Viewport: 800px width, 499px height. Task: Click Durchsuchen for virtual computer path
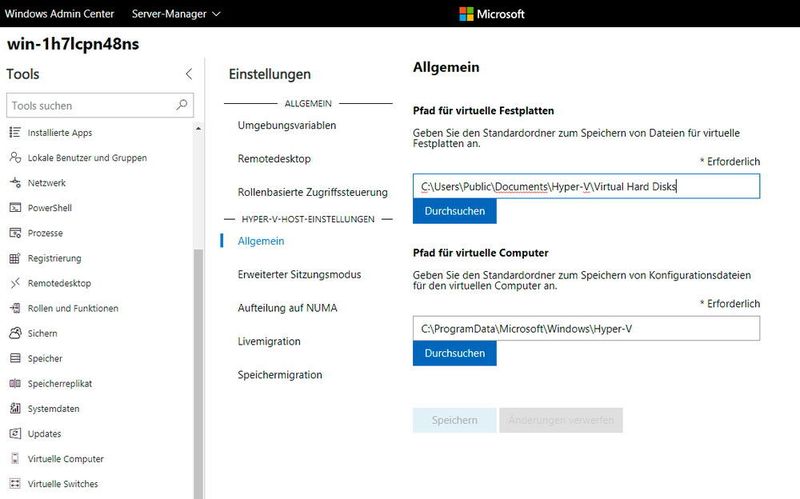coord(455,354)
